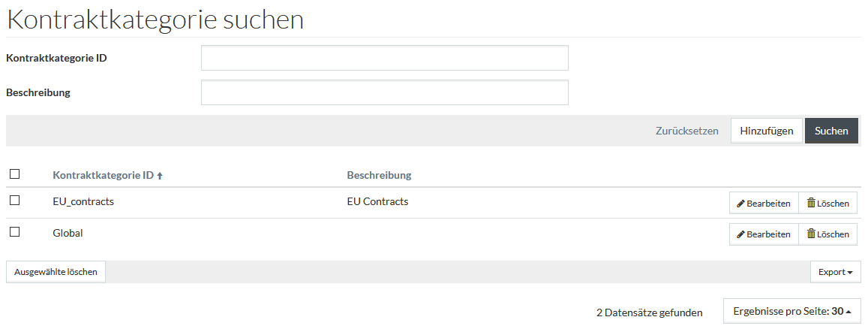Focus the Kontraktkategorie ID input field
The width and height of the screenshot is (868, 326).
(x=385, y=58)
